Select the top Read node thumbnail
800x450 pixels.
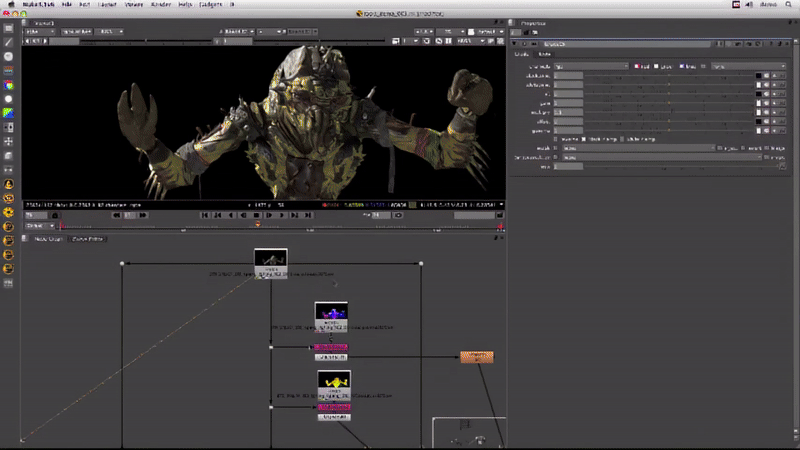point(271,258)
